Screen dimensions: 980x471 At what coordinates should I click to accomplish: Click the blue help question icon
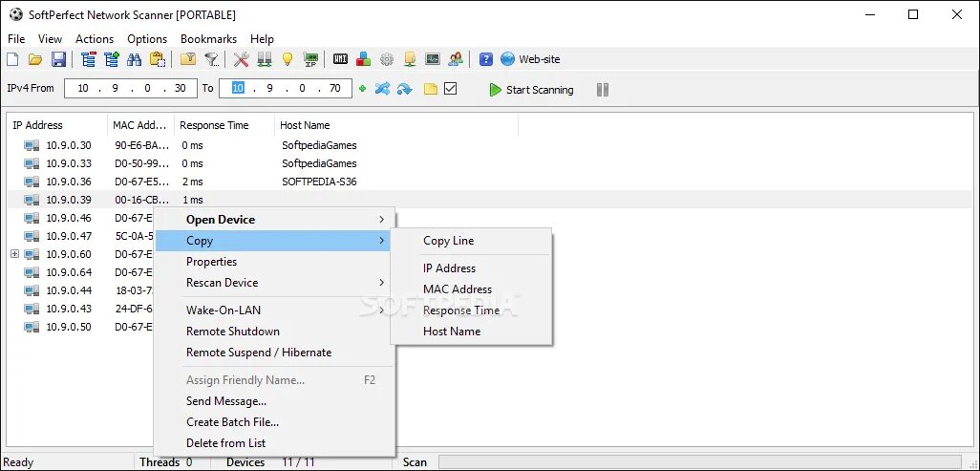(486, 59)
